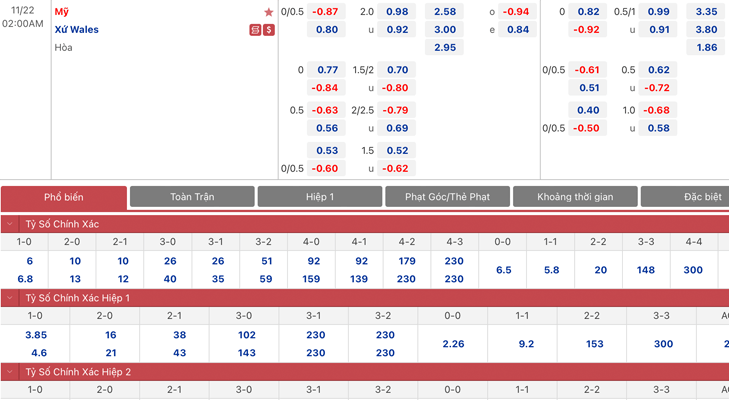This screenshot has height=400, width=729.
Task: Switch to the Phổ biến tab
Action: (64, 197)
